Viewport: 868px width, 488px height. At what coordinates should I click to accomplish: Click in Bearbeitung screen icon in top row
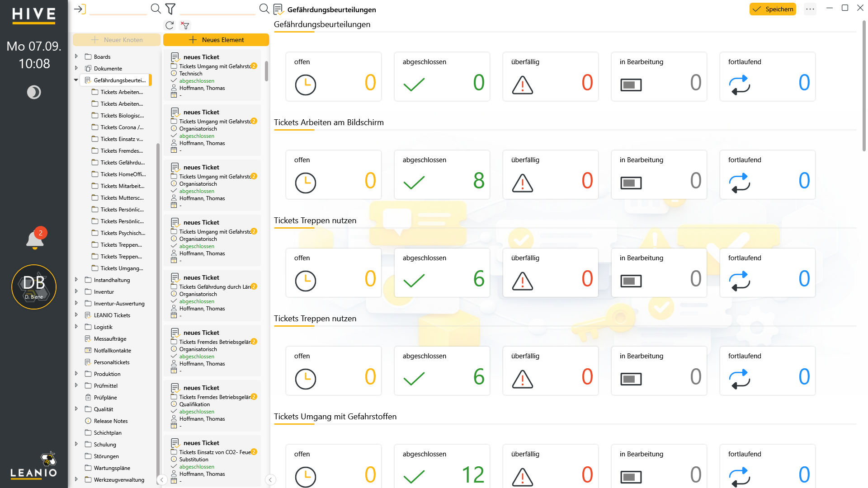(631, 85)
